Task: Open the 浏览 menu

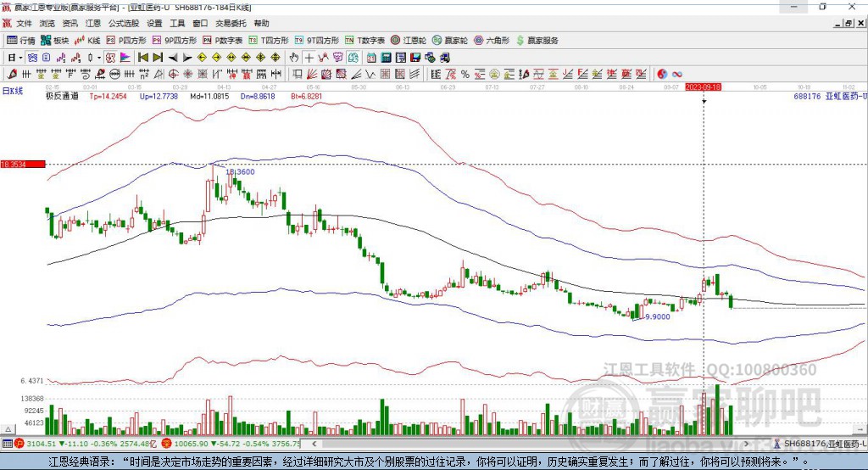Action: point(47,23)
